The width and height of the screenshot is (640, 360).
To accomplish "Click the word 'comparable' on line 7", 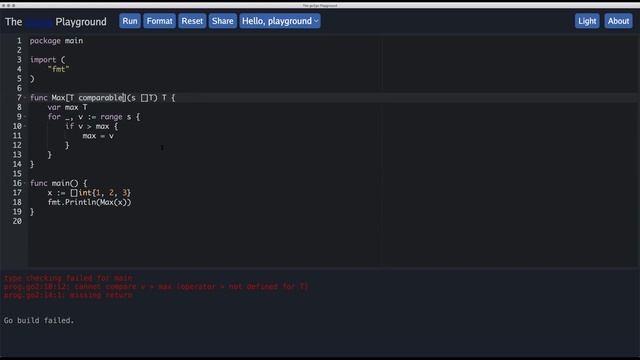I will coord(101,98).
